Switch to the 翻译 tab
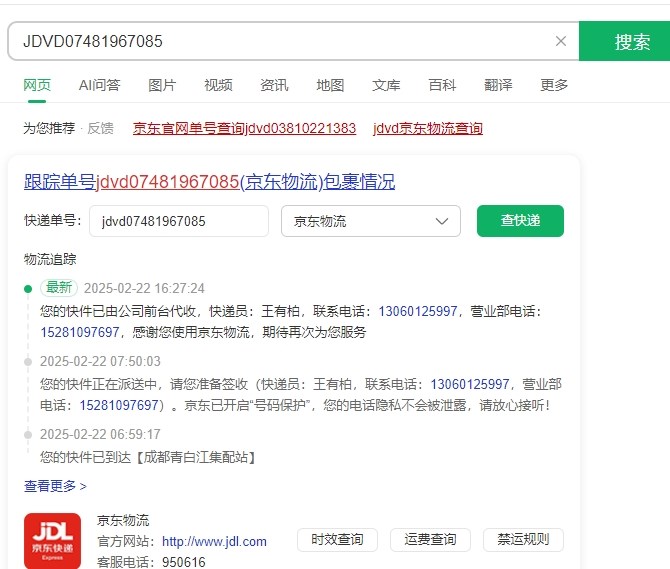This screenshot has width=670, height=569. coord(498,85)
